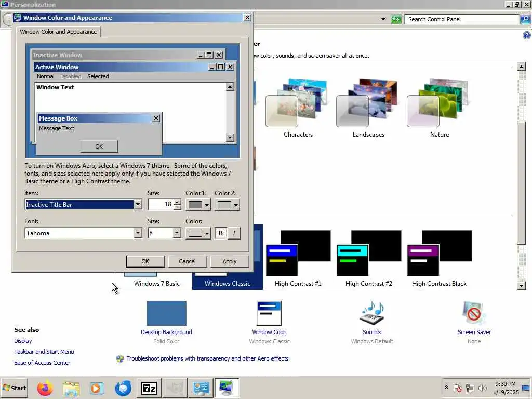Open the font Color picker

[198, 233]
